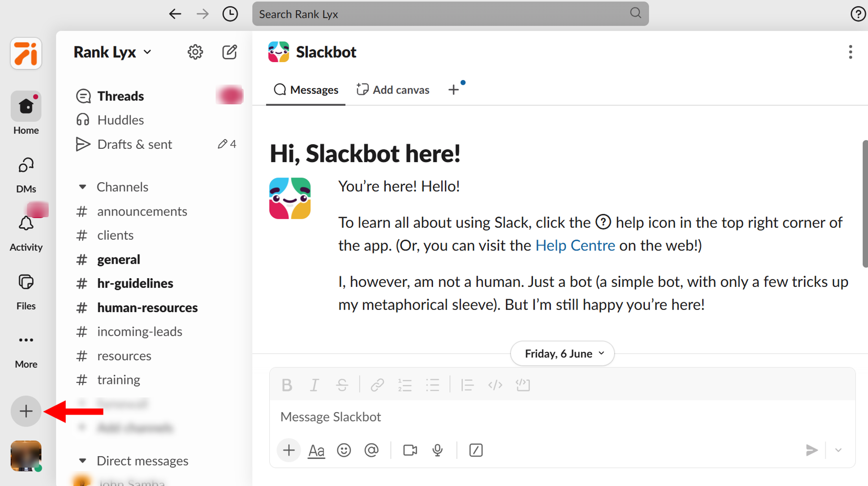Viewport: 868px width, 486px height.
Task: Insert an emoji into the message
Action: 344,450
